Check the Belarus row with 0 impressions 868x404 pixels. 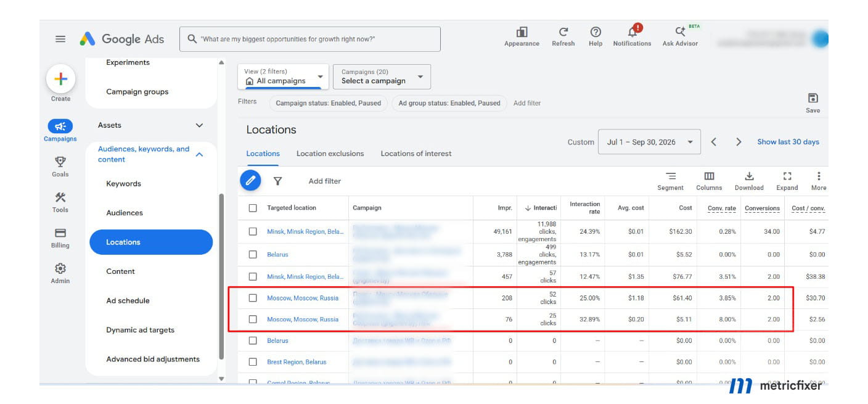click(253, 340)
